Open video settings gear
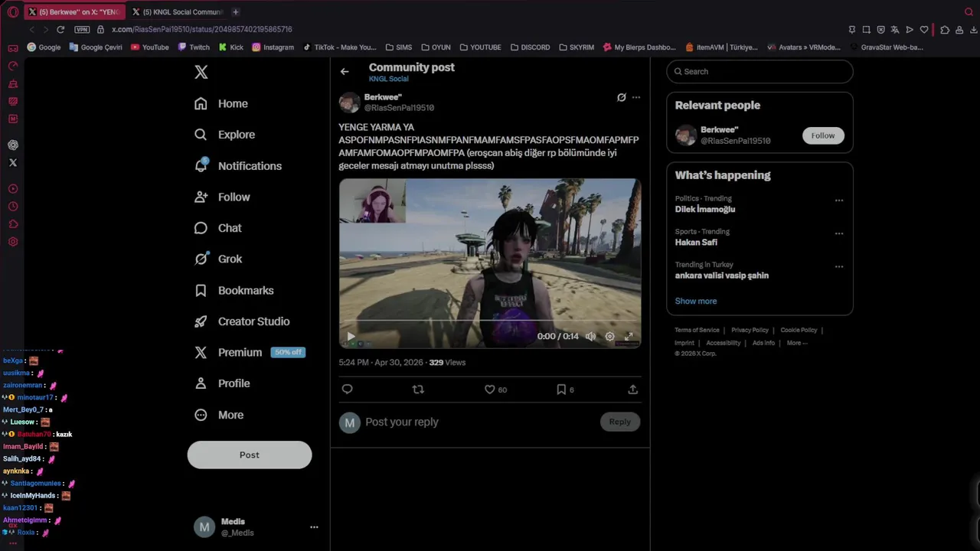This screenshot has height=551, width=980. [610, 336]
